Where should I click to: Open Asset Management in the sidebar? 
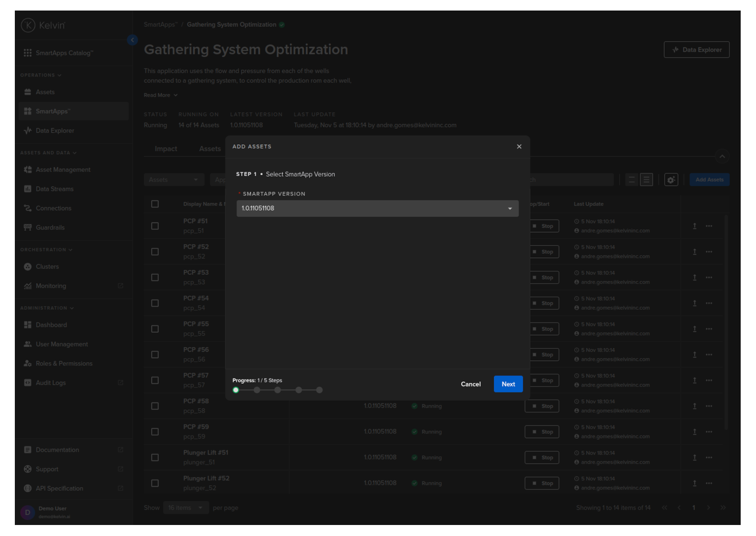tap(63, 170)
